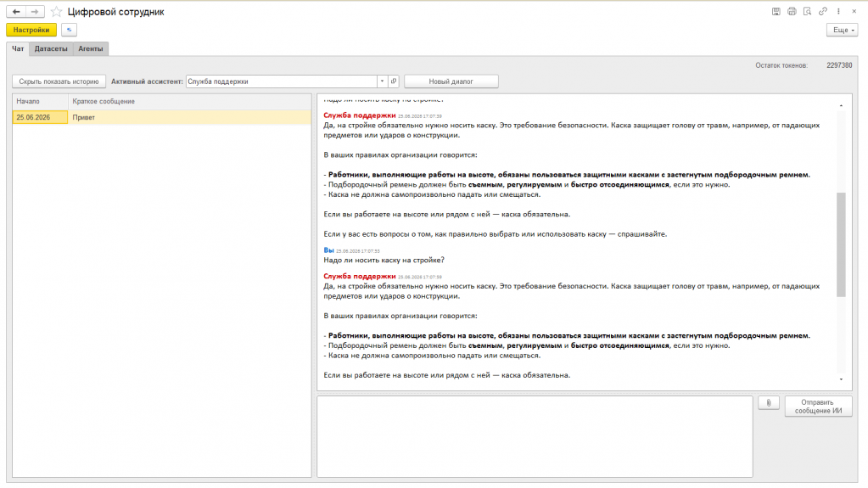Open the three-dot more menu icon

[x=838, y=11]
